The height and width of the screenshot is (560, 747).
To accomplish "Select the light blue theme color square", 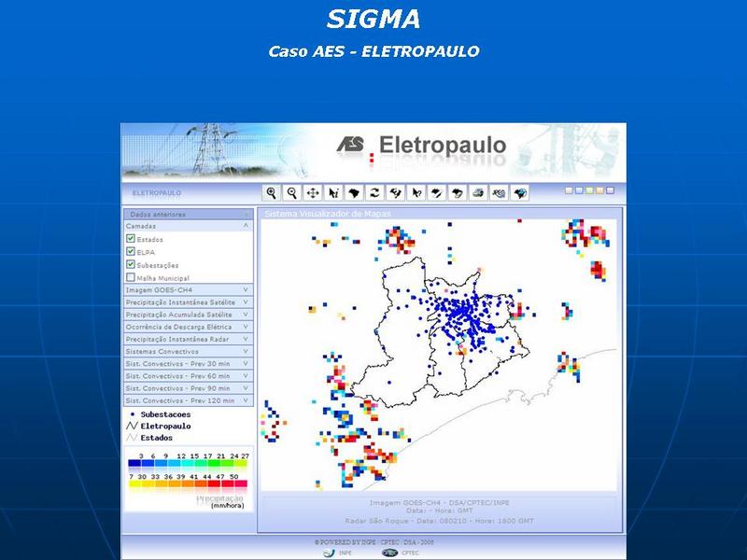I will [x=579, y=190].
